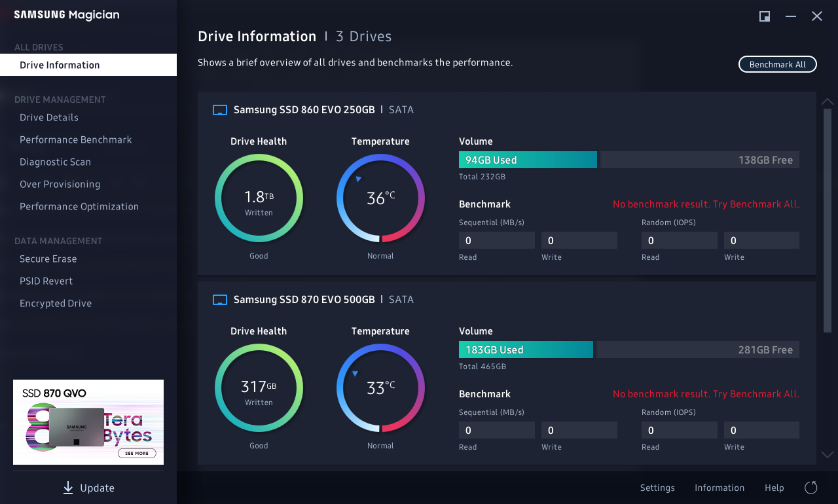Open PSID Revert
The width and height of the screenshot is (838, 504).
[x=46, y=281]
